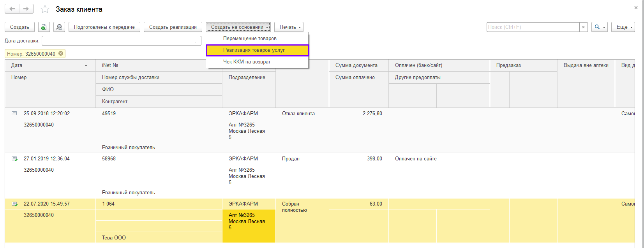Select Чек ККМ на возврат option

247,62
